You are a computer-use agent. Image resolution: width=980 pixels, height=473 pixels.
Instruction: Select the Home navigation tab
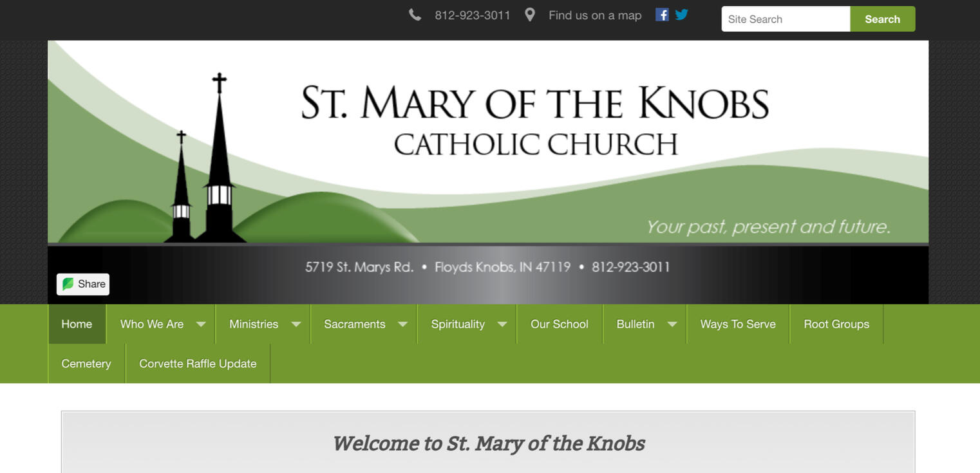[77, 324]
